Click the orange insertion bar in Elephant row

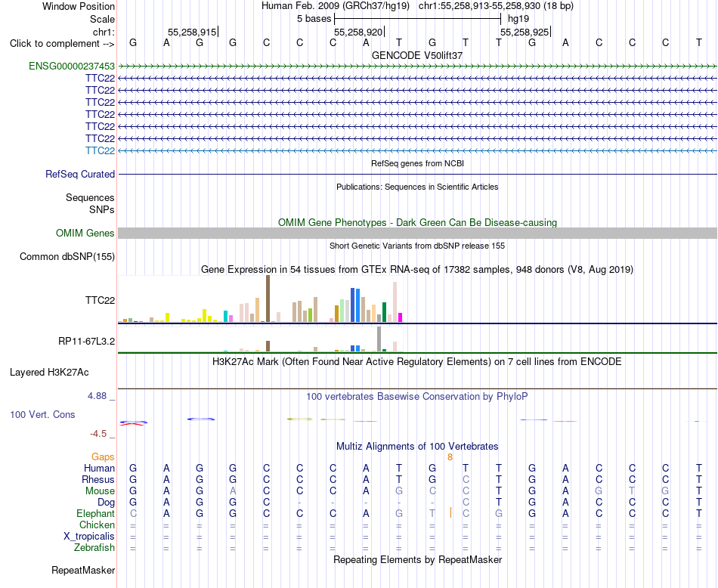[x=451, y=513]
